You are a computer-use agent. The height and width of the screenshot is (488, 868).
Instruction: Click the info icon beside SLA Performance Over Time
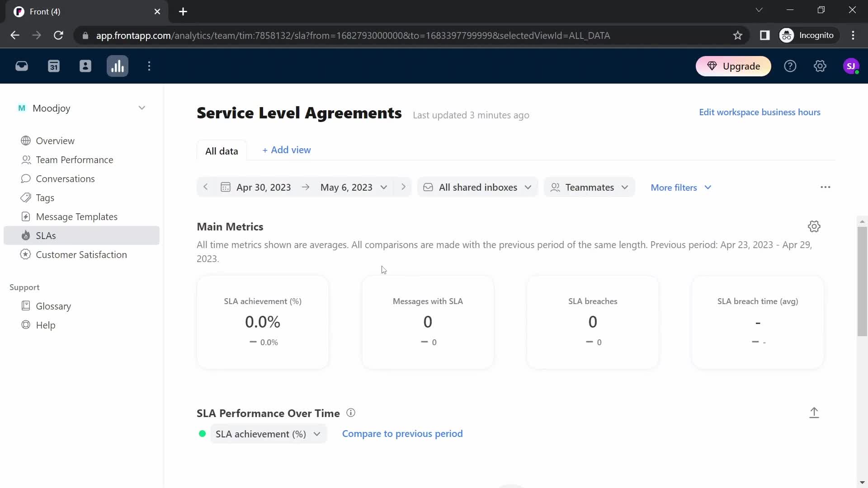click(x=351, y=413)
